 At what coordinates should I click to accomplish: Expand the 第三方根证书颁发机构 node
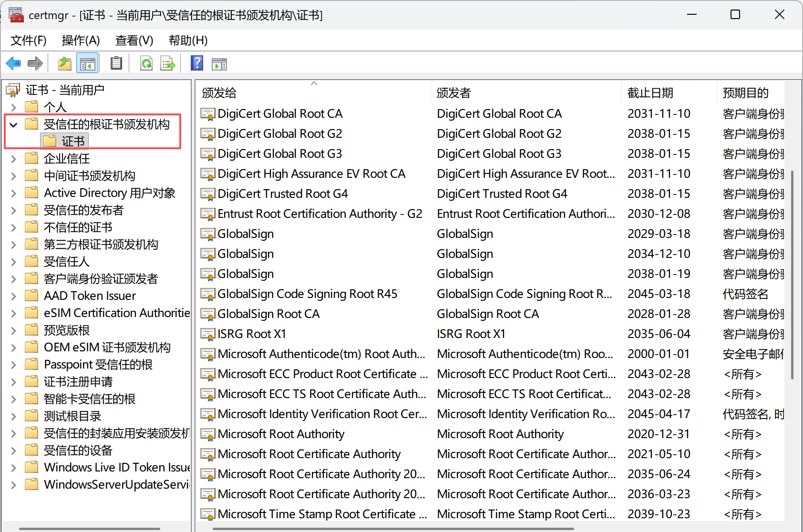click(x=13, y=245)
